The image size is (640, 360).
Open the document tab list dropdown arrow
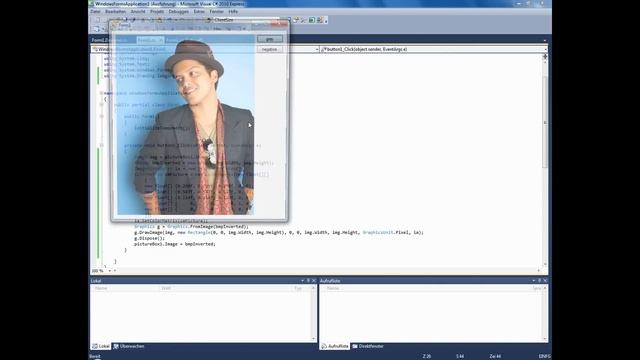pos(544,40)
